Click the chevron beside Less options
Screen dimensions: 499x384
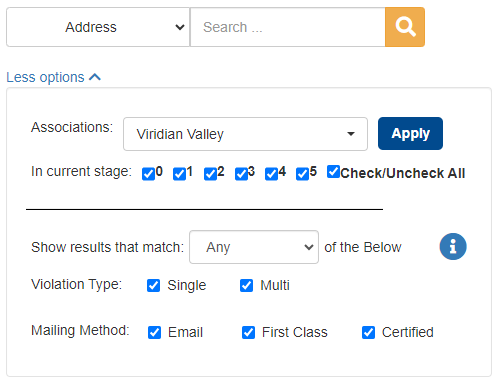pos(95,77)
